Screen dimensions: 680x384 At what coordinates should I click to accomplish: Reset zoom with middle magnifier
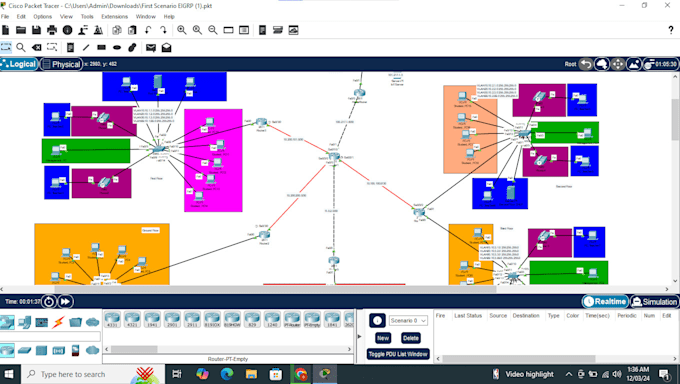point(197,30)
